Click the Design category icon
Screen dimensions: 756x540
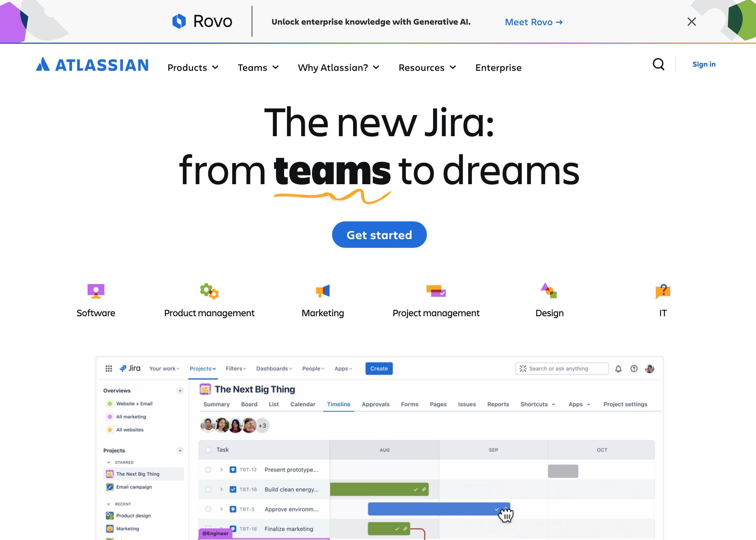click(549, 290)
